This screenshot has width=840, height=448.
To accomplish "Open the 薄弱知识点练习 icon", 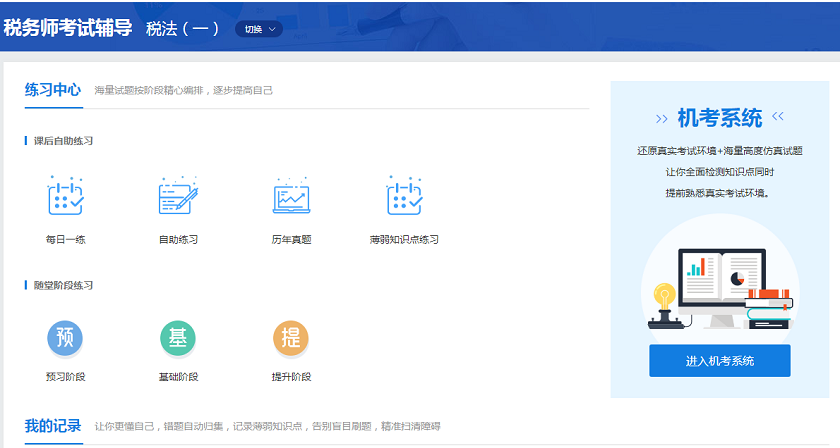I will (x=404, y=196).
